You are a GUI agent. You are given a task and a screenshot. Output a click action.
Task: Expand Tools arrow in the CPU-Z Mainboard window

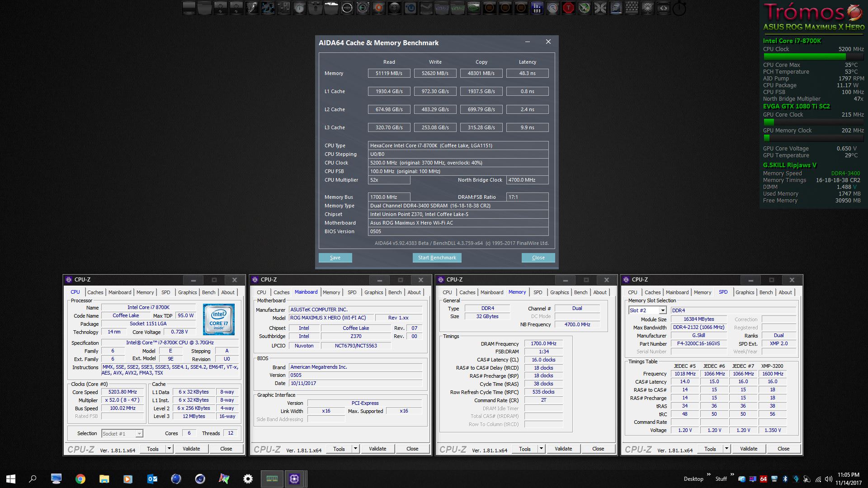(355, 449)
